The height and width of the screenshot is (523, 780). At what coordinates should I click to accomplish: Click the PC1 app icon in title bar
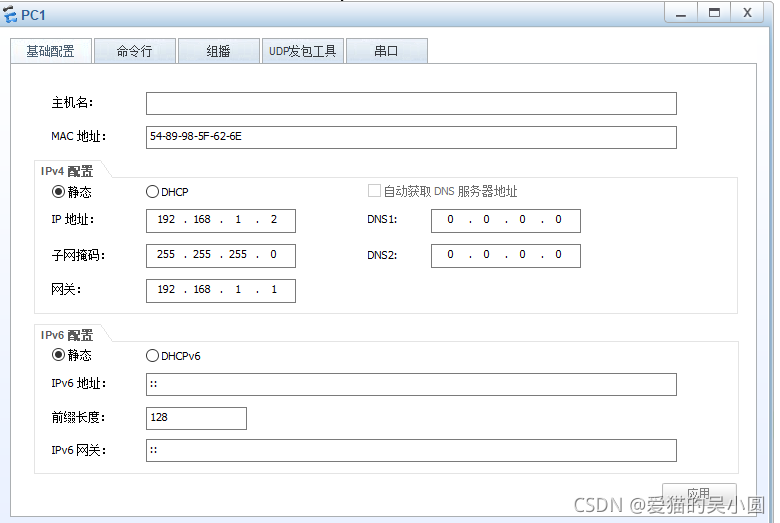[x=10, y=14]
